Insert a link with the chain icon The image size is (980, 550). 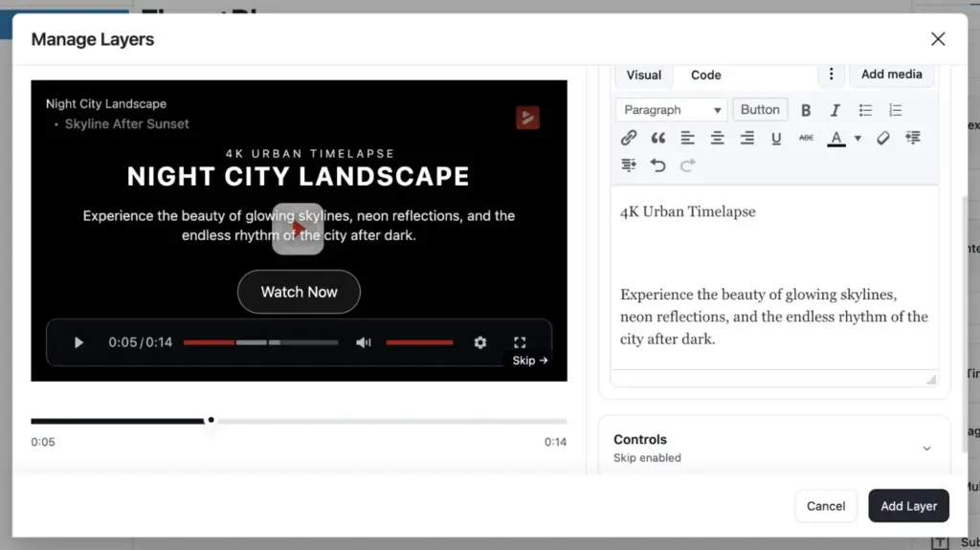click(x=628, y=138)
